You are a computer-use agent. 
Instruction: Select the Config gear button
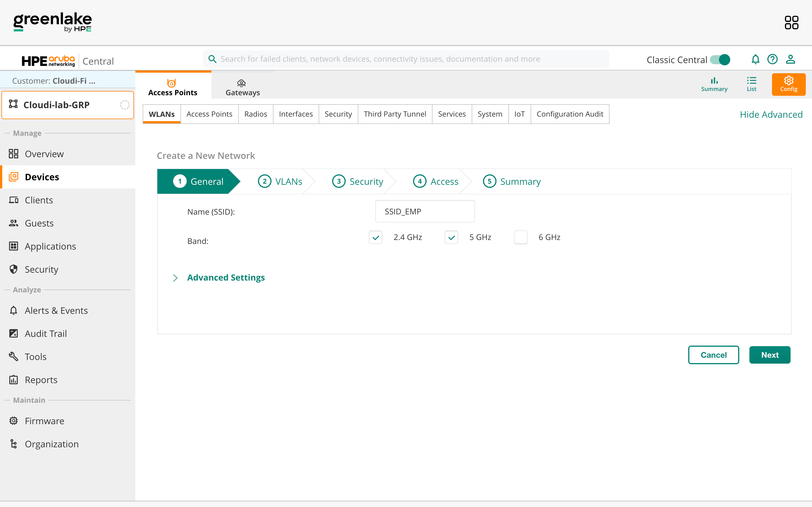point(789,84)
